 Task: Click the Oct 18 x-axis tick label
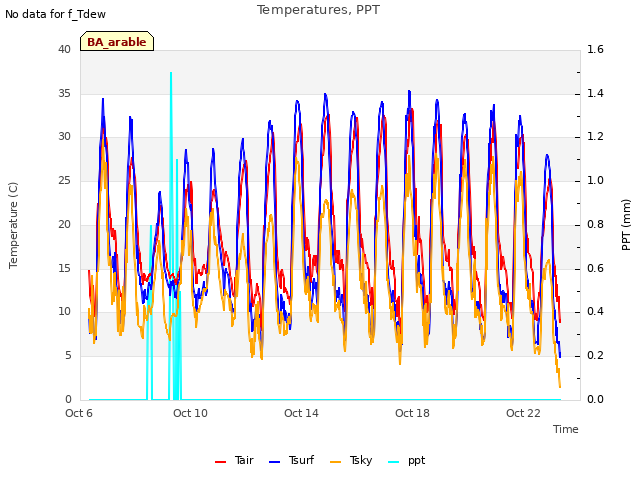[412, 413]
